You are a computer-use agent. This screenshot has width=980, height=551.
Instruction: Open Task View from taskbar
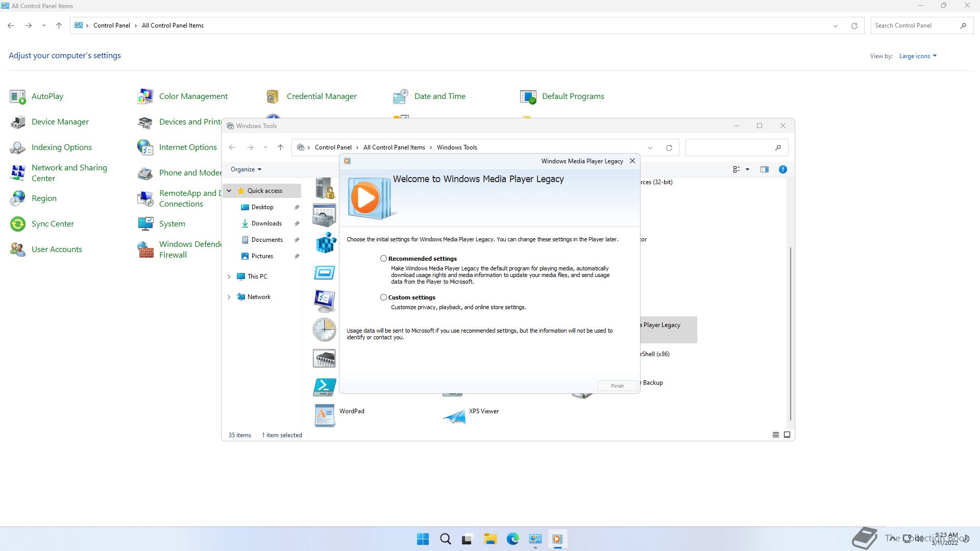(x=467, y=539)
